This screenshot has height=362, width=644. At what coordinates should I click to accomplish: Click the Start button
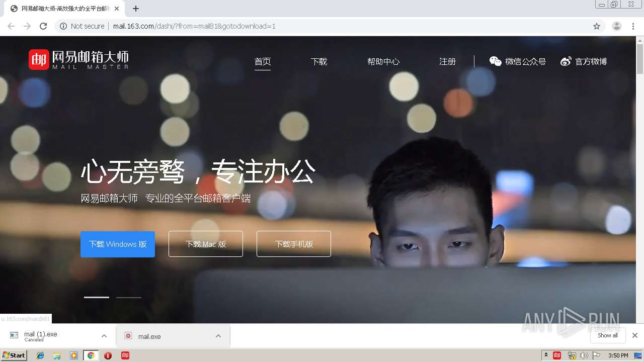pos(14,355)
